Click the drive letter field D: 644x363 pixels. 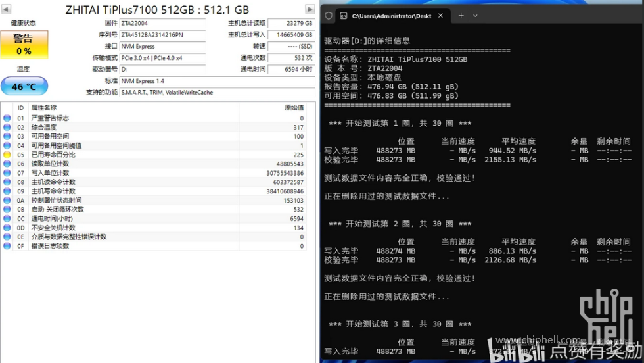click(x=163, y=70)
